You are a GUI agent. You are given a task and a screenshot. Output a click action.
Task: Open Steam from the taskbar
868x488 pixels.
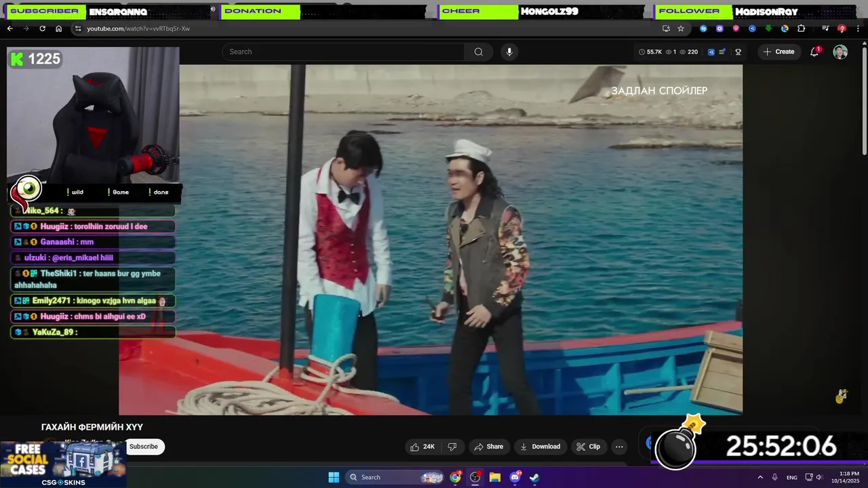click(x=534, y=477)
